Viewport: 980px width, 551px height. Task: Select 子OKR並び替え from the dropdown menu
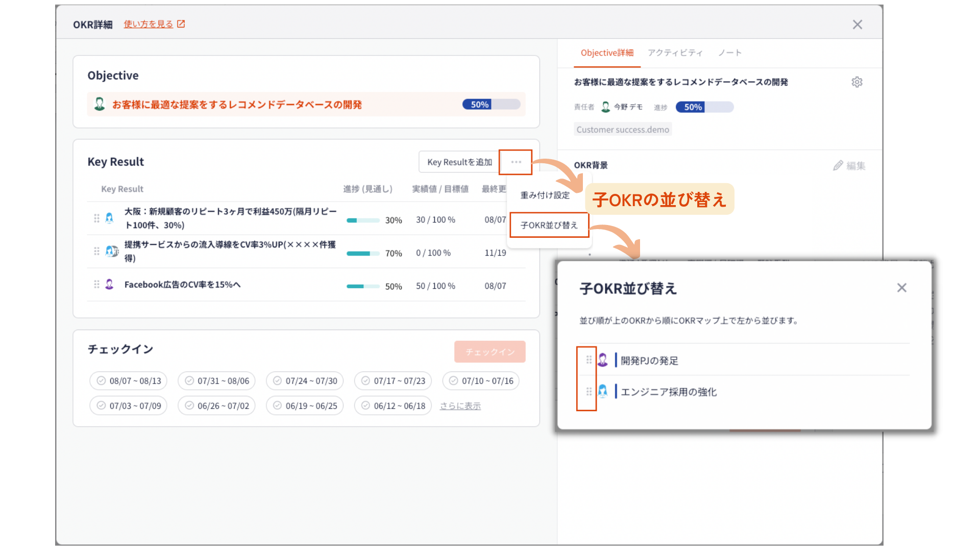549,225
